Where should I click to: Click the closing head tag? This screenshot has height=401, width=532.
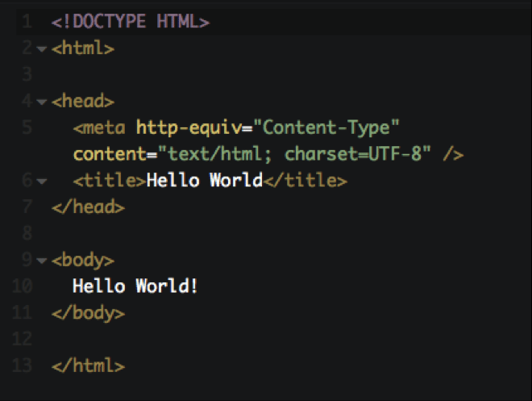pos(88,207)
